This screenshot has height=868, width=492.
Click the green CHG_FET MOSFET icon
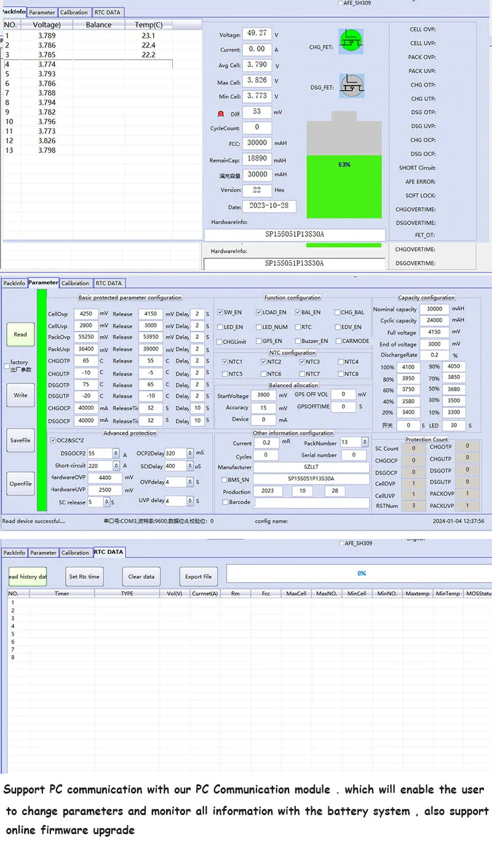351,41
